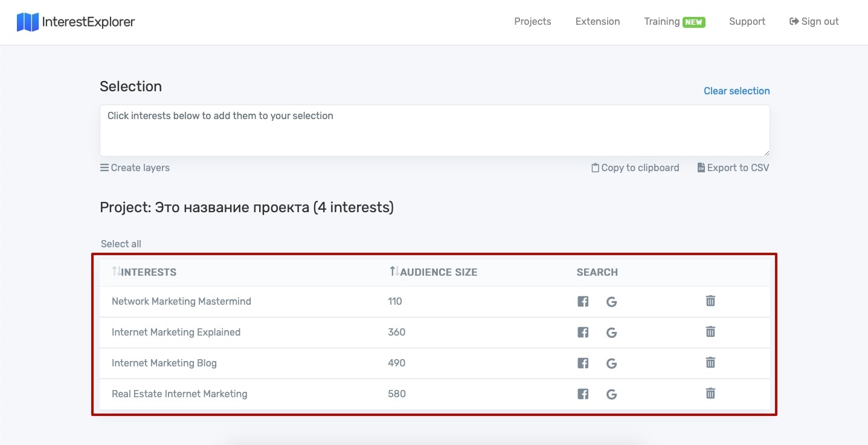Click Facebook icon for Internet Marketing Explained
Viewport: 868px width, 445px height.
click(583, 333)
